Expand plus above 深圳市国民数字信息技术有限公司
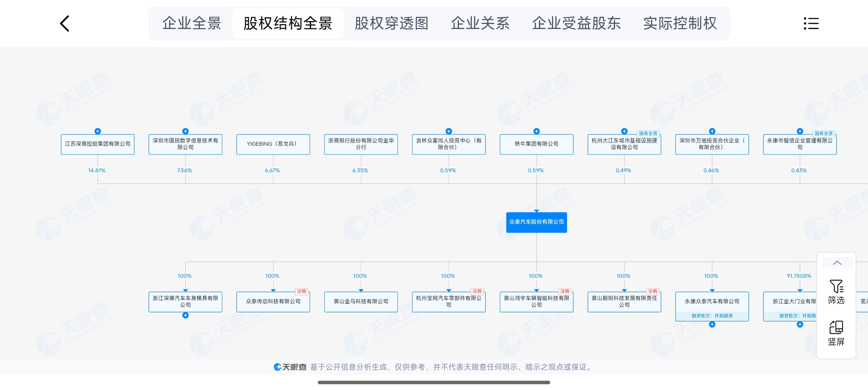This screenshot has width=868, height=390. 185,131
